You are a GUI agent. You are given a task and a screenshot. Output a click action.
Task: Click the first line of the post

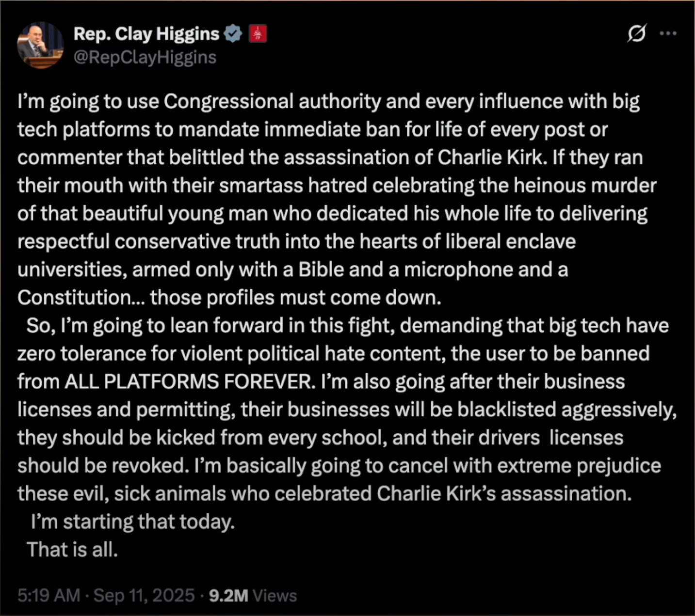[328, 102]
